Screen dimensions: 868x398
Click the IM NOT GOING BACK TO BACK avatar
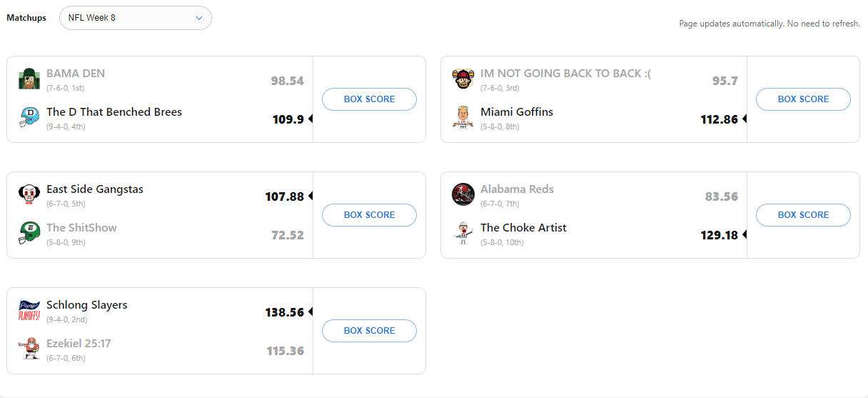click(463, 79)
